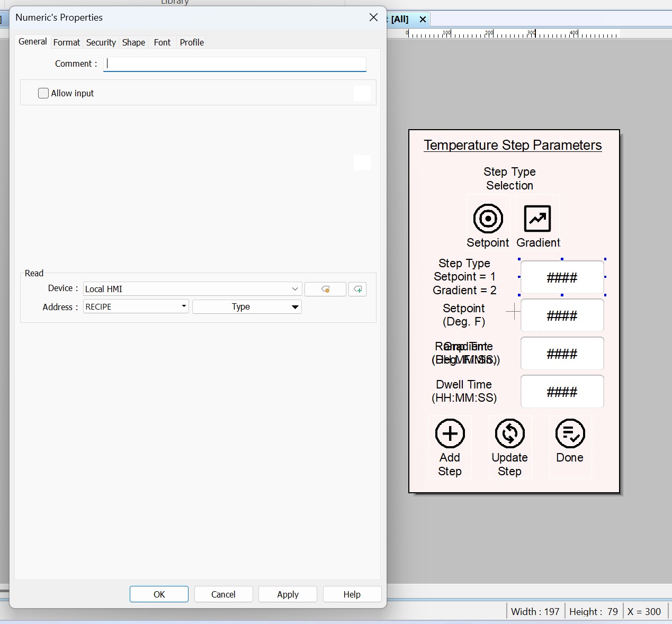Enable the Allow input checkbox

43,93
